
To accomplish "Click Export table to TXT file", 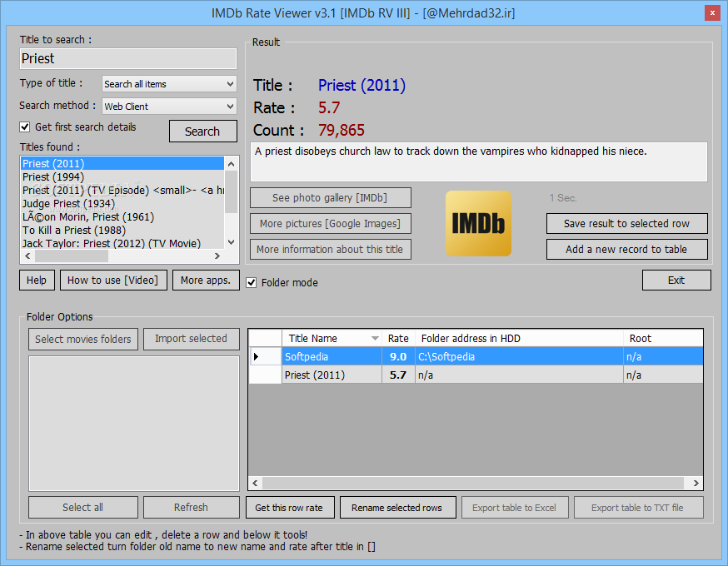I will coord(638,508).
